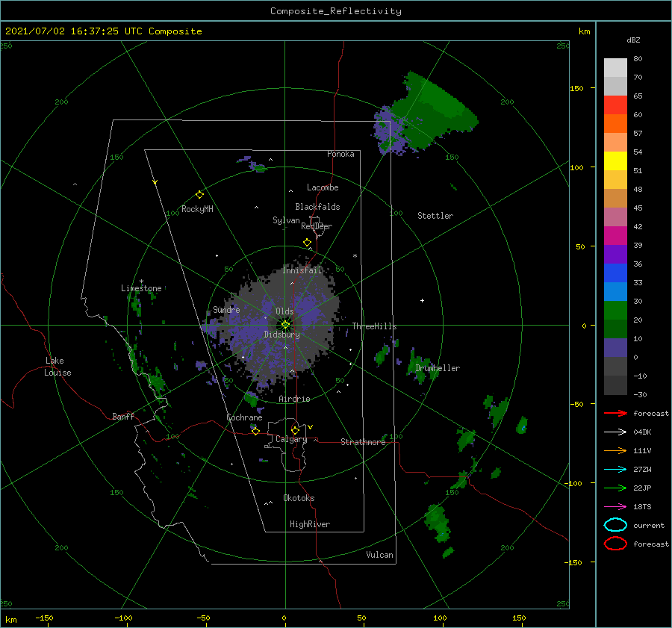Click the Banff label
Viewport: 672px width, 628px height.
tap(123, 416)
